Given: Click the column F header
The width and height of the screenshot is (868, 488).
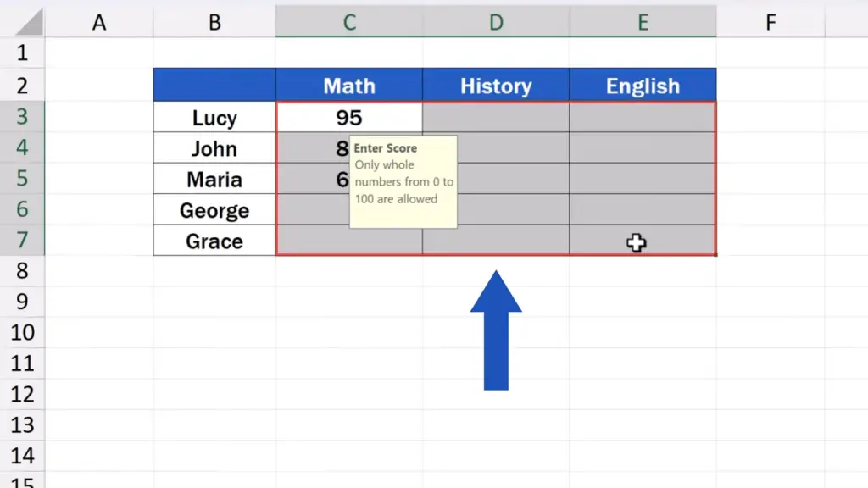Looking at the screenshot, I should pos(771,23).
